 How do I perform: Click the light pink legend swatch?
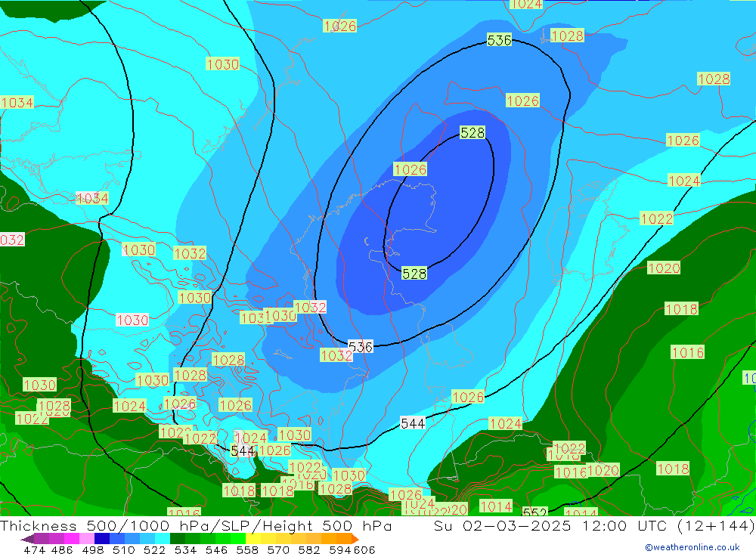pos(85,539)
